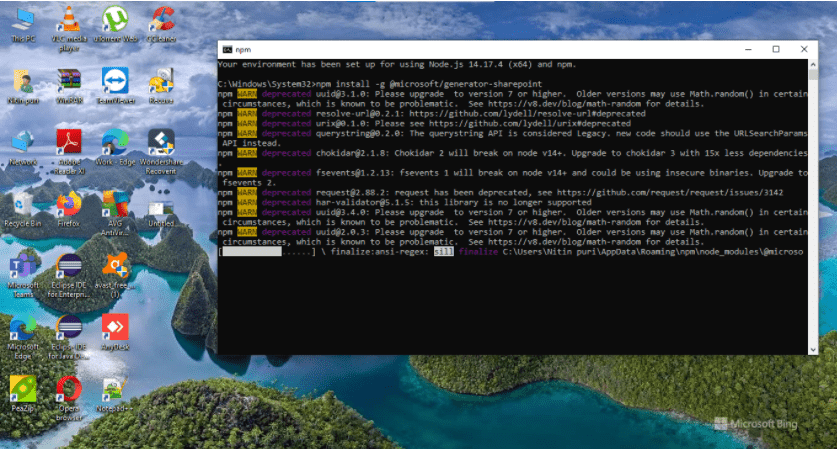Screen dimensions: 837x449
Task: Select the WinRAR desktop icon
Action: point(69,81)
